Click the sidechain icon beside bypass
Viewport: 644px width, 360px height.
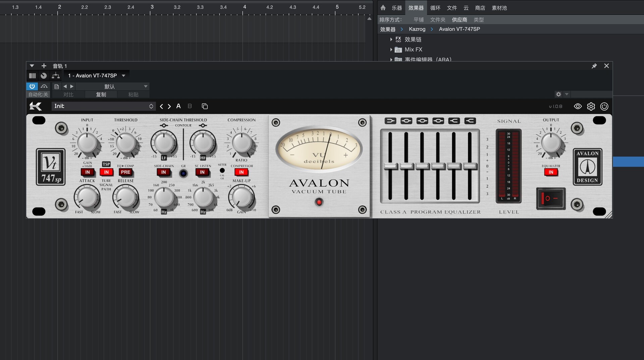point(44,86)
